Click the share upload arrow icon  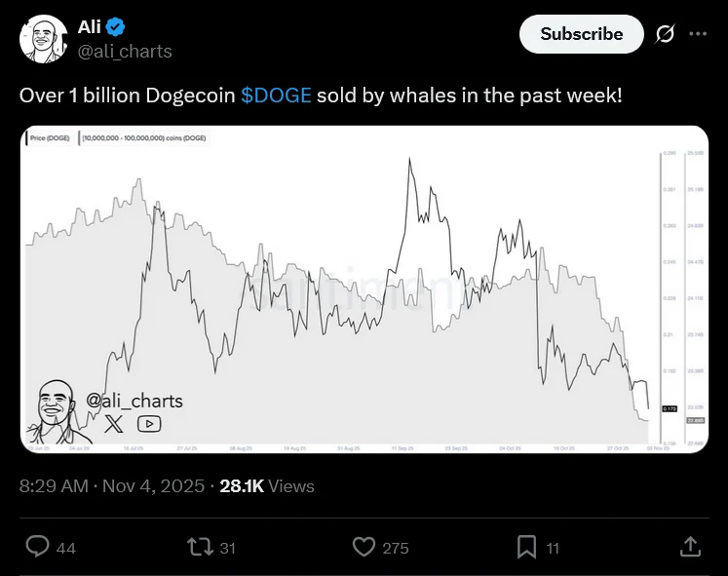click(x=689, y=547)
